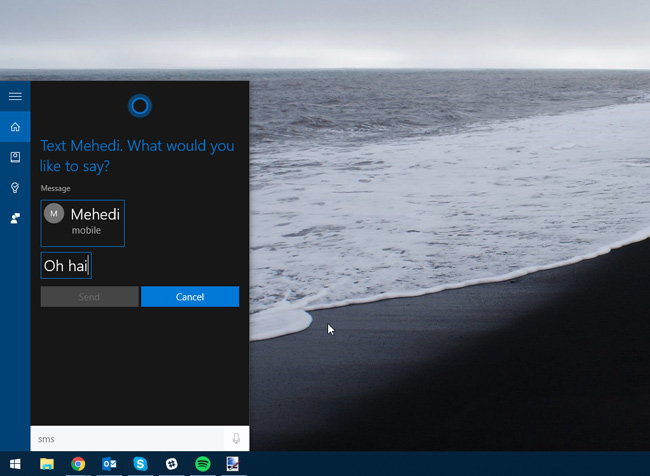The width and height of the screenshot is (650, 476).
Task: Open Slack from the taskbar
Action: (172, 464)
